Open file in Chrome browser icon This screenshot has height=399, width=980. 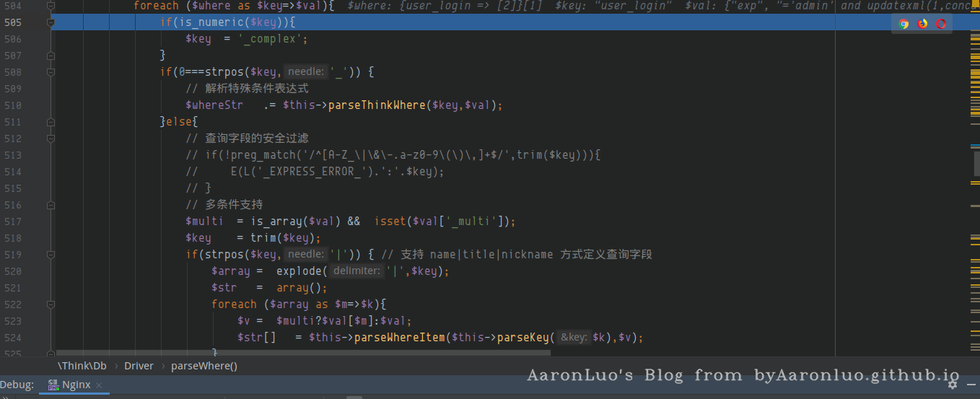pos(904,24)
